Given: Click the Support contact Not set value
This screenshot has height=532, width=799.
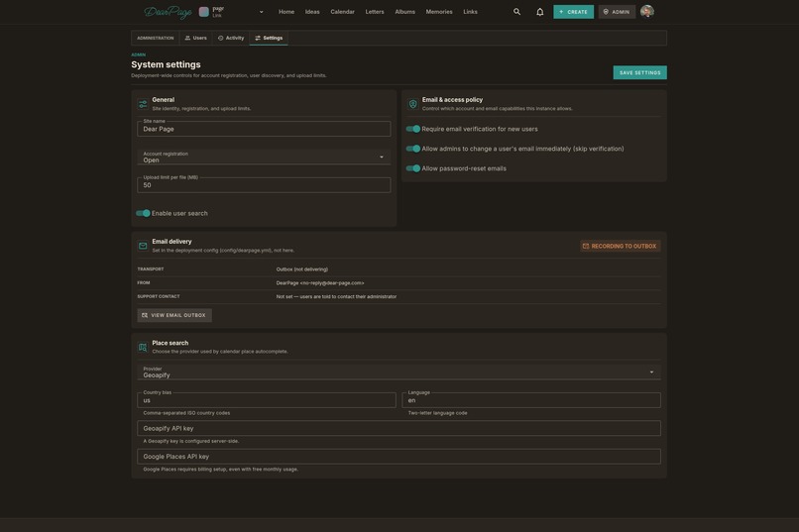Looking at the screenshot, I should click(x=336, y=296).
